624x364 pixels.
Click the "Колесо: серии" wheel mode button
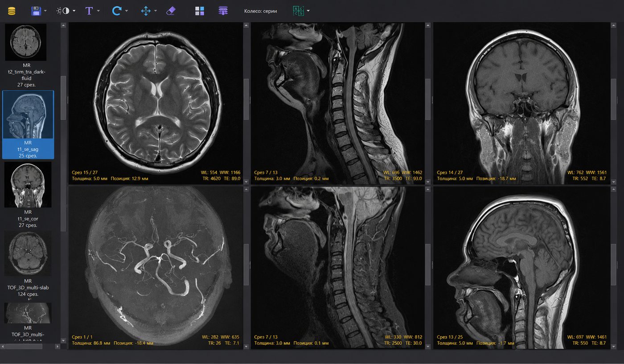click(x=261, y=11)
